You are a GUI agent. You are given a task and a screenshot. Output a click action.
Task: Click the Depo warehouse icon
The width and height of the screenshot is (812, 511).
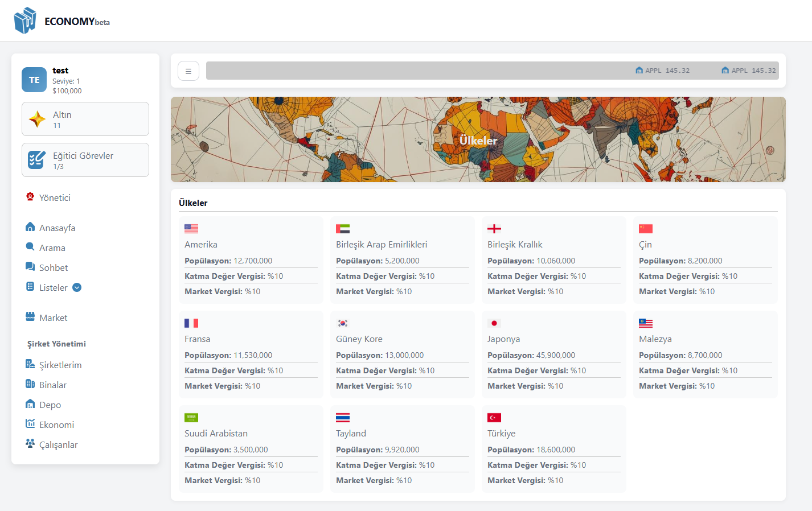(x=30, y=404)
